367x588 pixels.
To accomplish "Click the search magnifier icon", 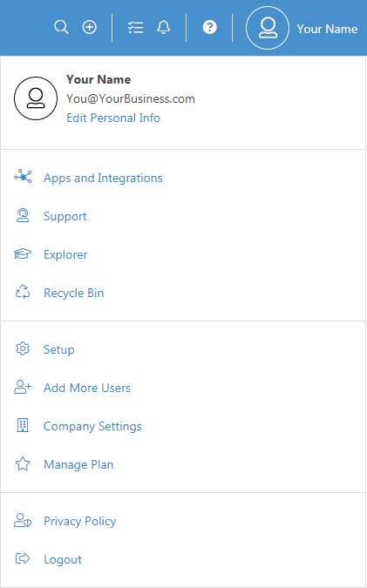I will pos(61,27).
